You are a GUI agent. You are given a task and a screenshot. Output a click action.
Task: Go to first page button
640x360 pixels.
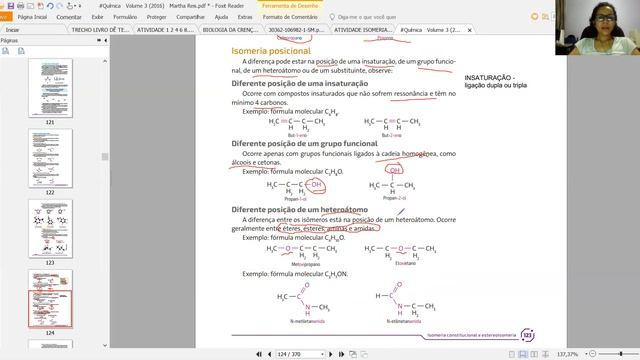point(259,354)
